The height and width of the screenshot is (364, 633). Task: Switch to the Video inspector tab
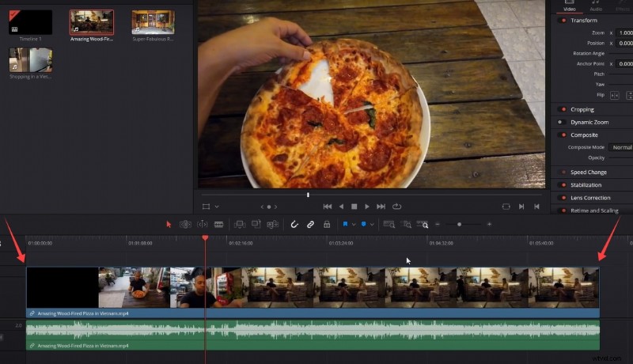pyautogui.click(x=569, y=6)
